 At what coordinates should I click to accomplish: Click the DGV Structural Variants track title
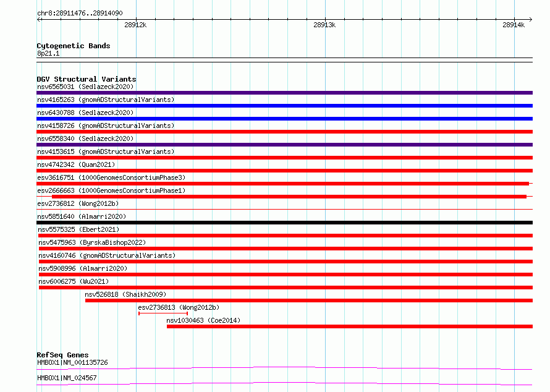(x=87, y=79)
